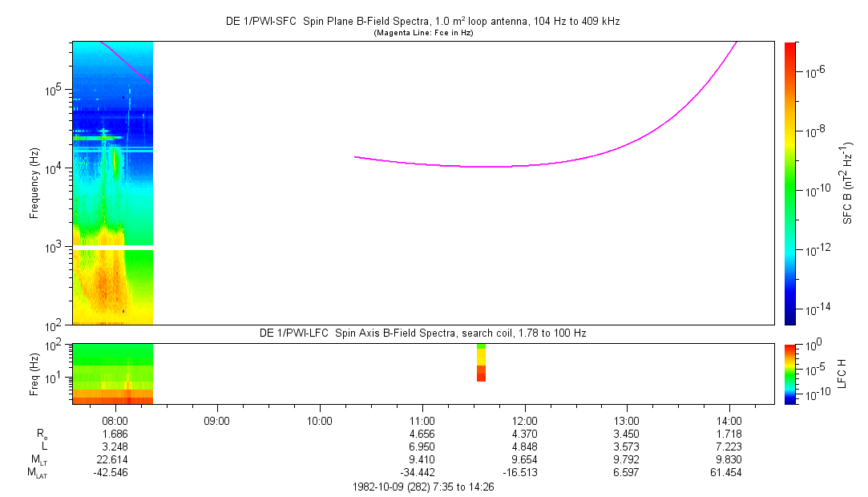Image resolution: width=868 pixels, height=497 pixels.
Task: Click the 13:00 time tick label
Action: [626, 421]
